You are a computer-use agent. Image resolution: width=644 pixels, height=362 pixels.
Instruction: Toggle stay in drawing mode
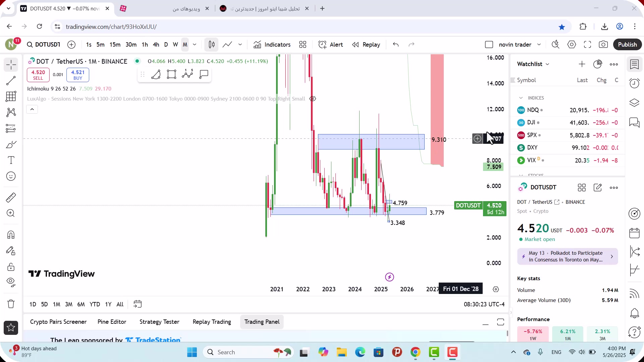click(x=11, y=251)
